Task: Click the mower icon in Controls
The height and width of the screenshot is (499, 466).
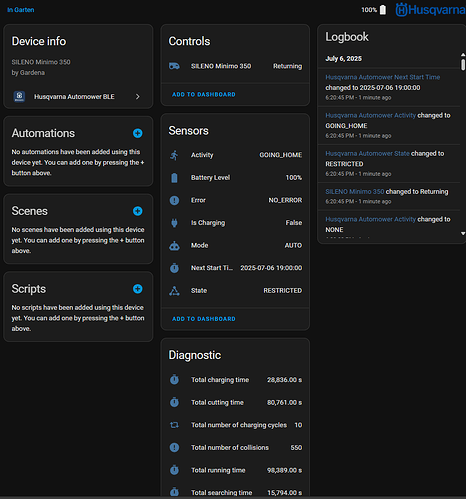Action: click(174, 66)
